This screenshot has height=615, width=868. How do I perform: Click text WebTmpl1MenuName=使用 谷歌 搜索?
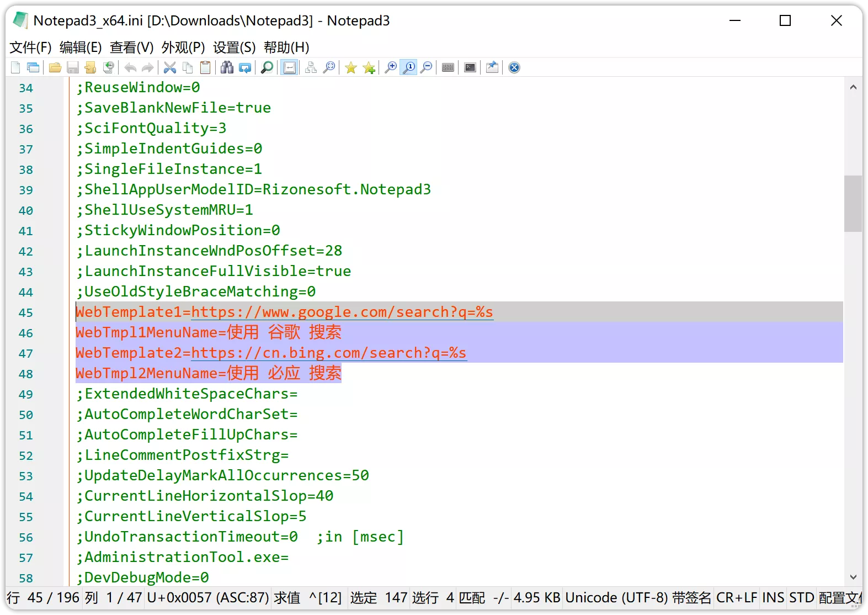pyautogui.click(x=209, y=332)
